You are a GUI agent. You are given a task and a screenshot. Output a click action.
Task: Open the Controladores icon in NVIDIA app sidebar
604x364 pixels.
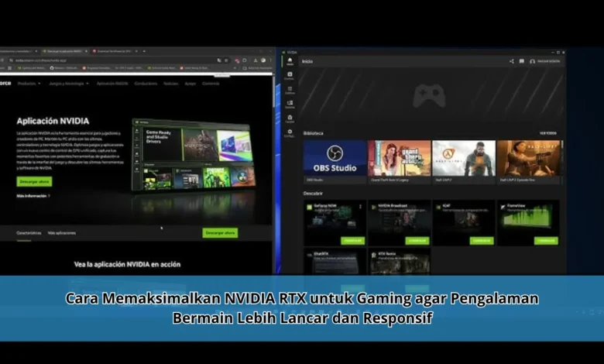click(290, 75)
